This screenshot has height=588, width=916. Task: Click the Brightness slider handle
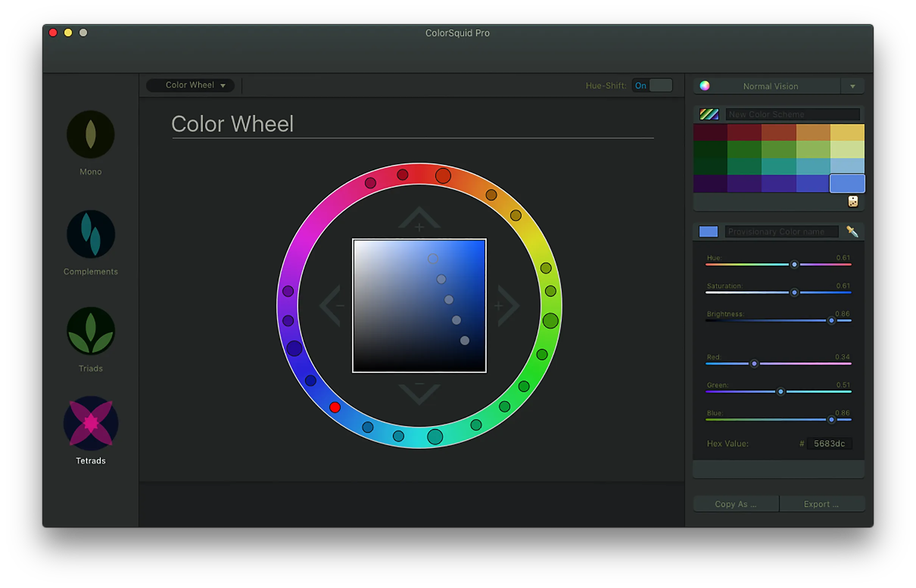(831, 321)
